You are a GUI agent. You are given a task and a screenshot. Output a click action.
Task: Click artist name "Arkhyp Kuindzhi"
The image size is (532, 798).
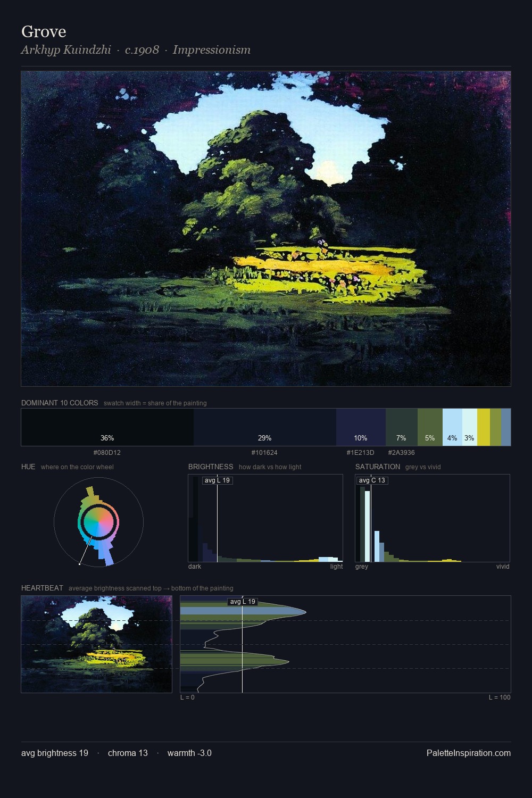66,49
